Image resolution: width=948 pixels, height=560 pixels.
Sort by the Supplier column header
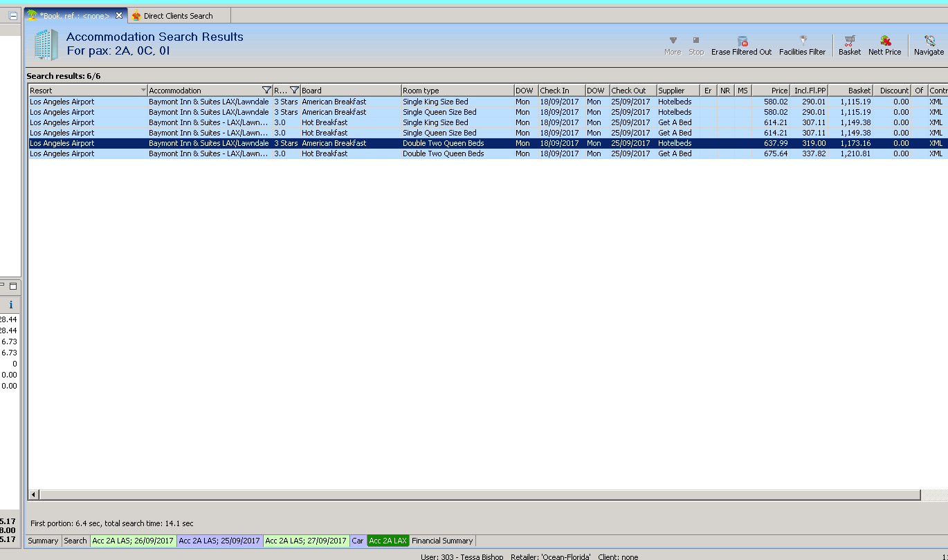pyautogui.click(x=677, y=91)
